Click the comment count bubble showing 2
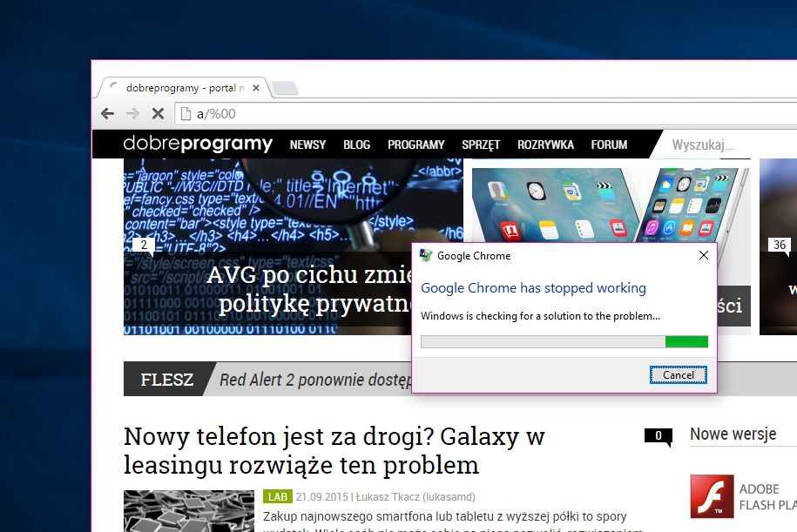797x532 pixels. pyautogui.click(x=144, y=246)
